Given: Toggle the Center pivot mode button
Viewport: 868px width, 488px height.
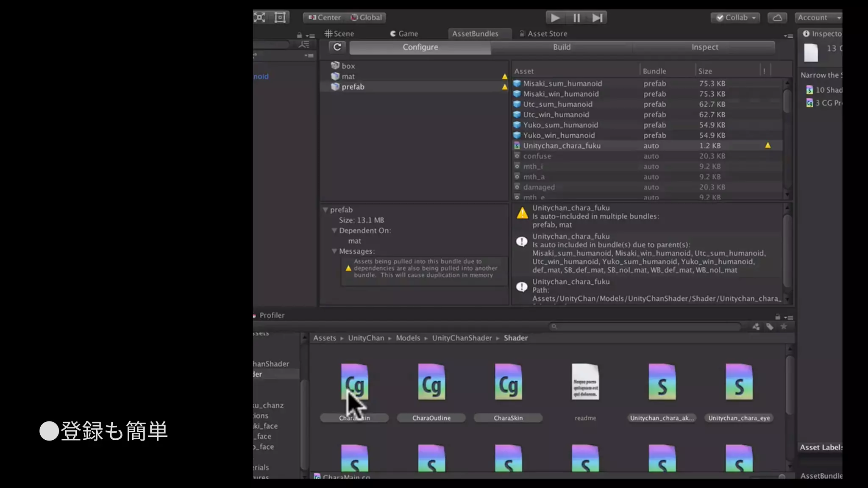Looking at the screenshot, I should click(325, 18).
